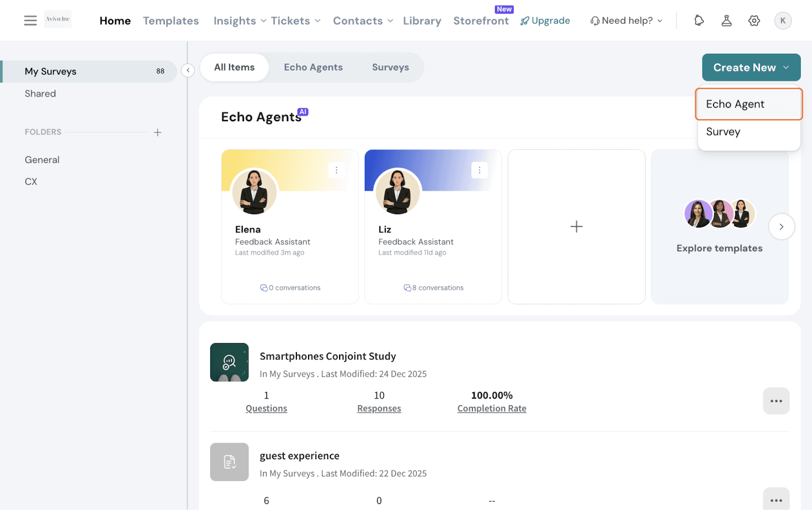Open Liz agent card options menu
Viewport: 812px width, 510px height.
pos(479,171)
